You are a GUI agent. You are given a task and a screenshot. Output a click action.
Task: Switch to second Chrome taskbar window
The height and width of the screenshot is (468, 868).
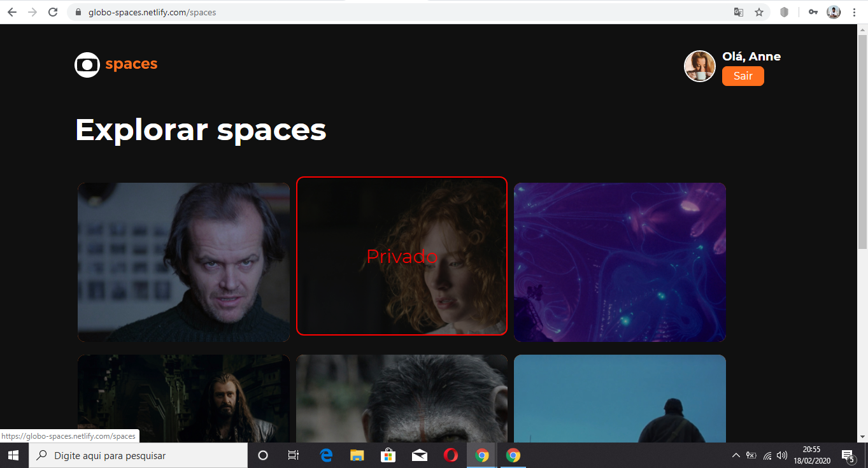pyautogui.click(x=513, y=455)
